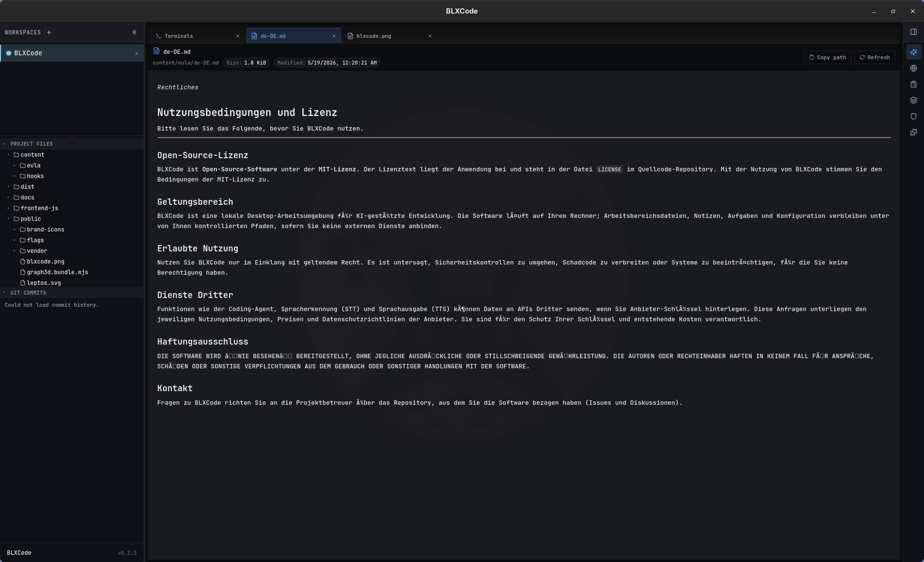Open the stacked layers panel
The width and height of the screenshot is (924, 562).
click(913, 100)
